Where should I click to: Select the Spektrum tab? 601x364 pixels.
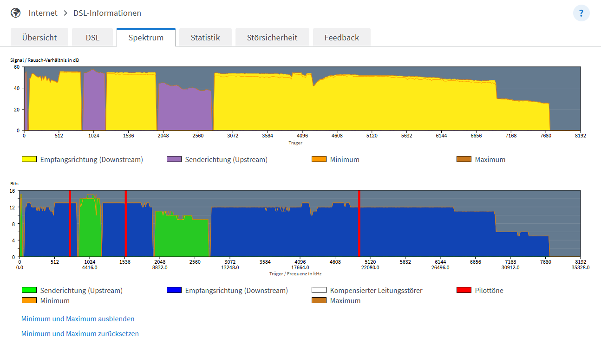pyautogui.click(x=146, y=38)
